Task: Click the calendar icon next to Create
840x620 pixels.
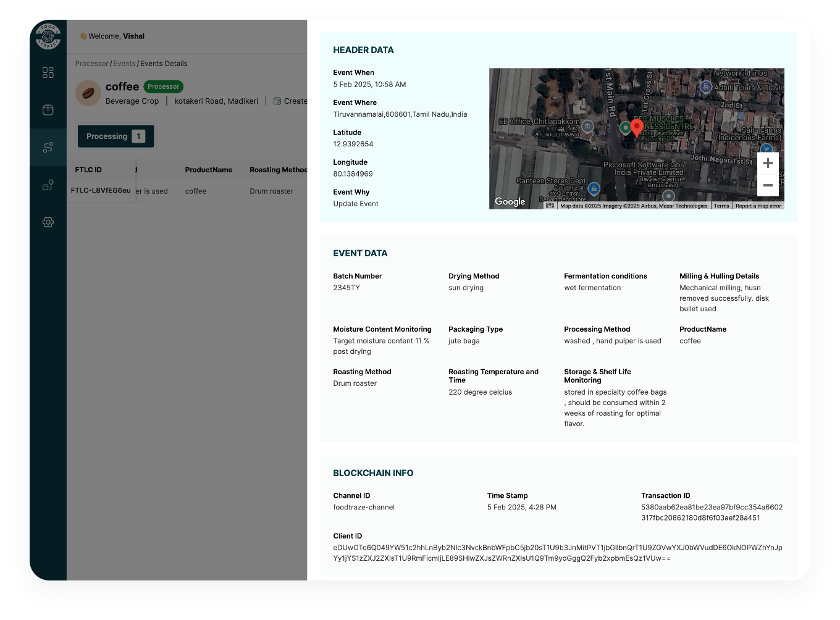Action: tap(277, 101)
